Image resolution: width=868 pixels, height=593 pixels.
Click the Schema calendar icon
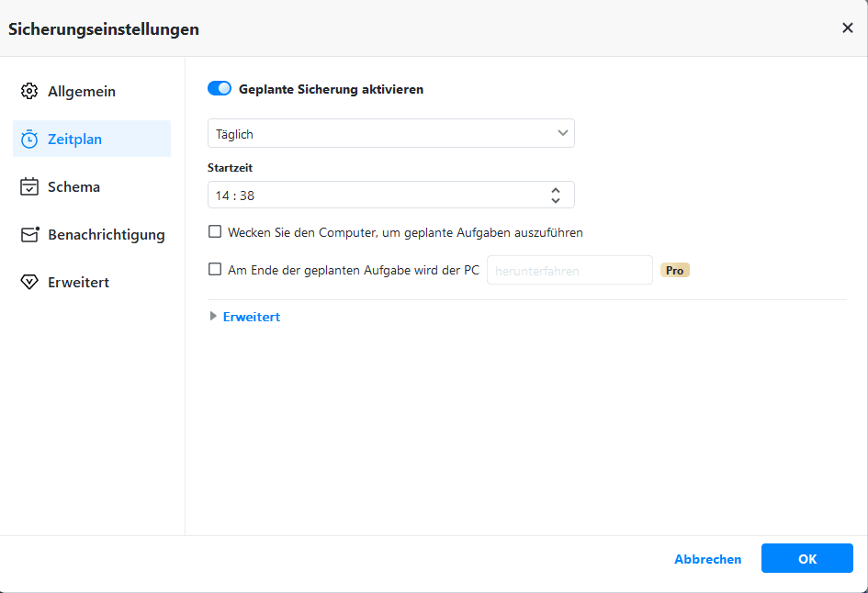[x=29, y=187]
